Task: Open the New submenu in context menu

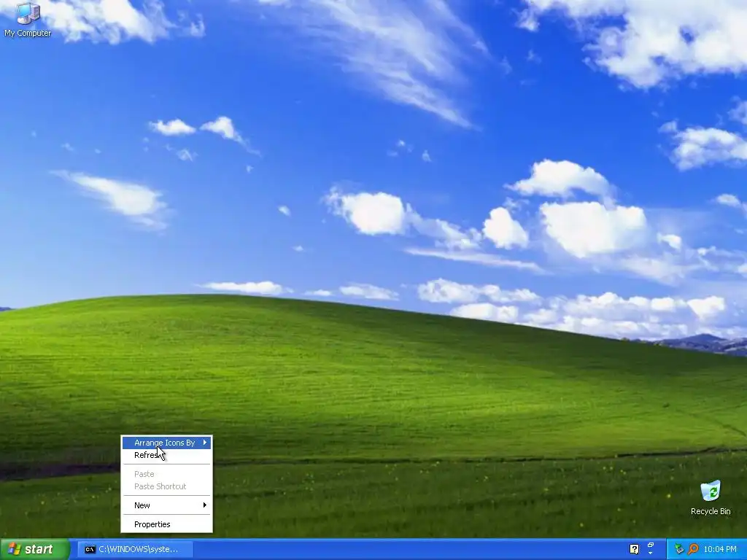Action: [x=167, y=505]
